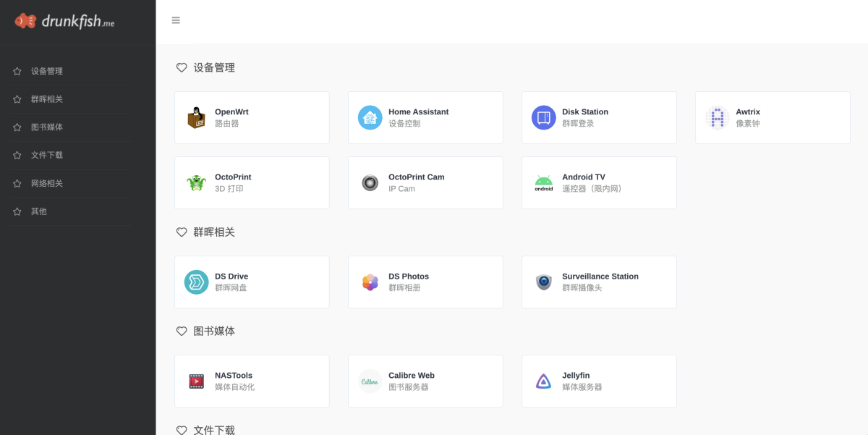Click the 像素钟 description text
The width and height of the screenshot is (868, 435).
point(748,124)
